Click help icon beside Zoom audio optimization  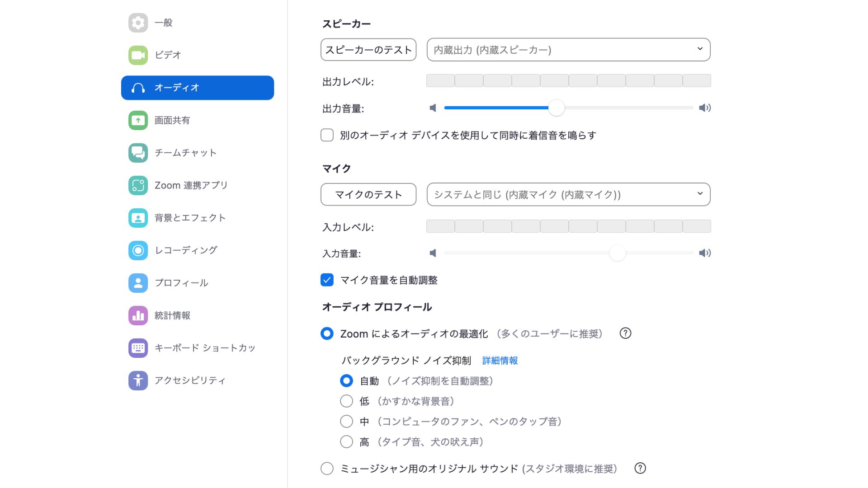coord(625,333)
